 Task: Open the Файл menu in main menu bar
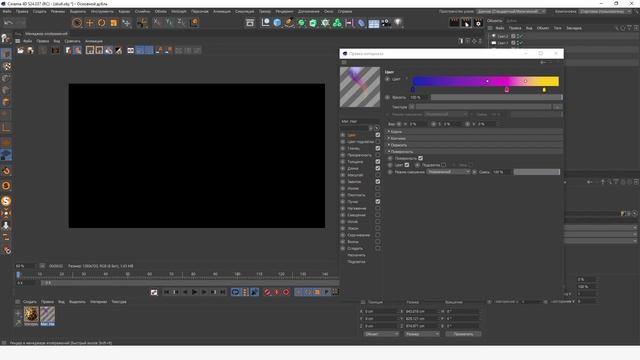click(x=7, y=11)
